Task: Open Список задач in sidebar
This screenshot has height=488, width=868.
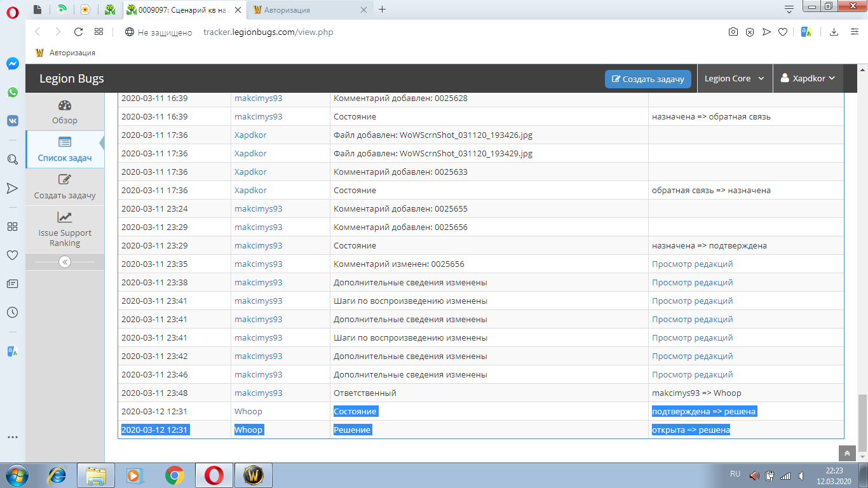Action: 65,149
